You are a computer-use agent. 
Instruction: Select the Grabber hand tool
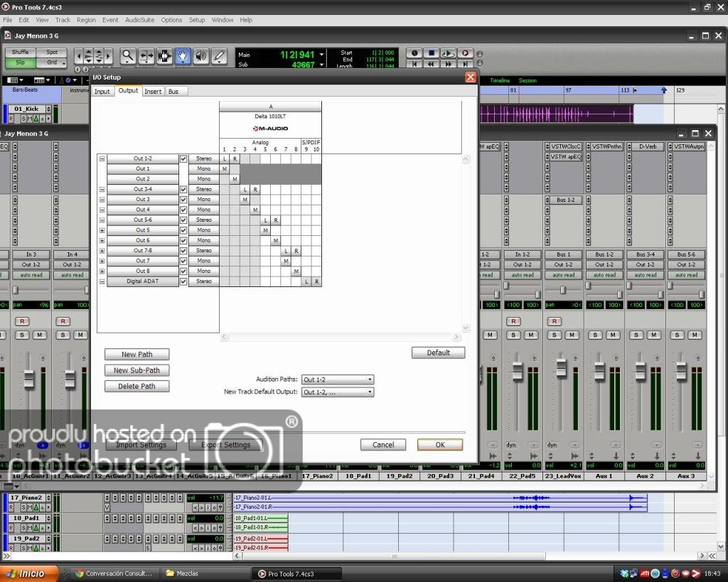coord(183,55)
